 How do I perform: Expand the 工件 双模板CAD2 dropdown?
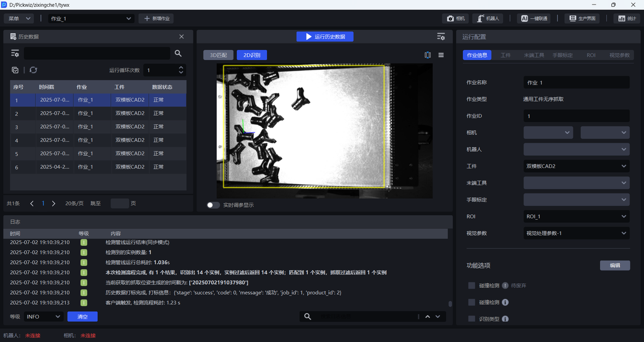coord(576,166)
